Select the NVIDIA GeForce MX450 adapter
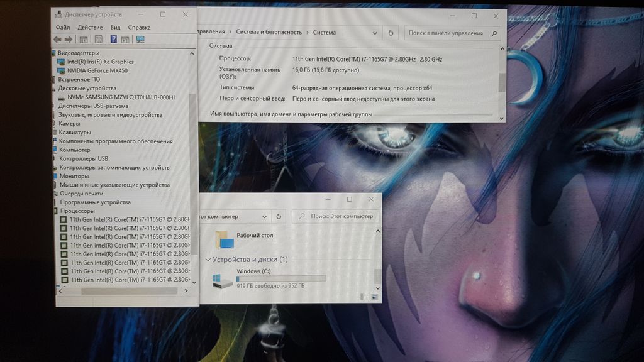644x362 pixels. [x=97, y=70]
